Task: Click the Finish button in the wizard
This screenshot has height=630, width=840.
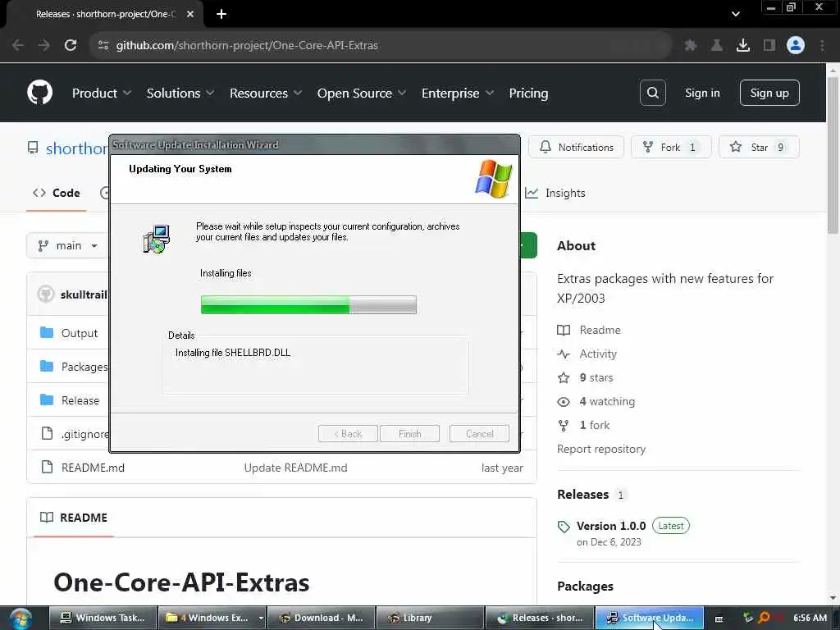Action: pyautogui.click(x=409, y=433)
